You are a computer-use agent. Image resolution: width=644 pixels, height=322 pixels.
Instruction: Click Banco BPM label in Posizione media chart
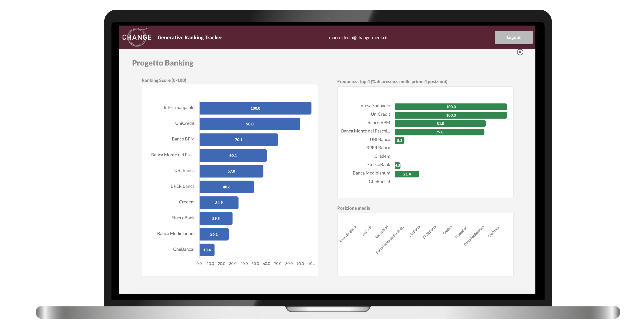pos(382,232)
